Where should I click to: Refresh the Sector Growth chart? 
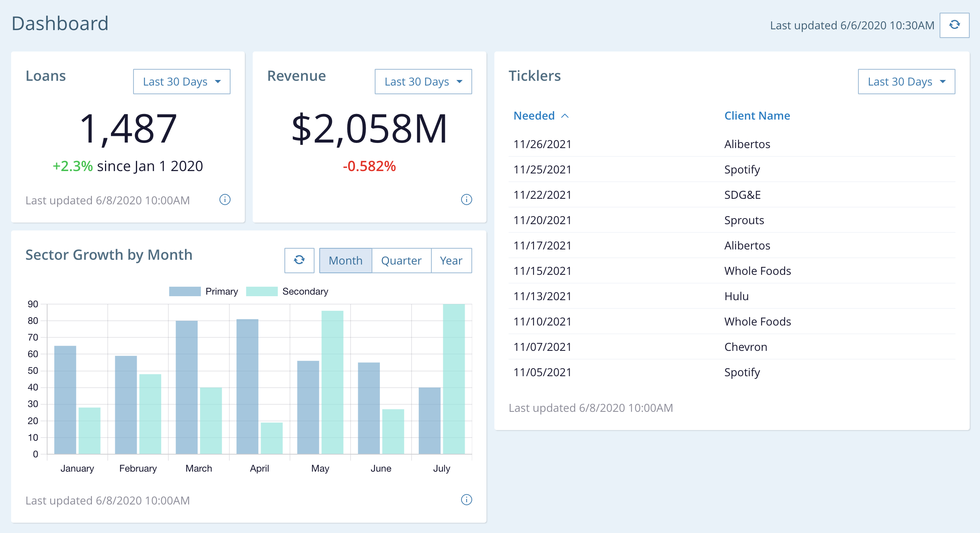[299, 260]
